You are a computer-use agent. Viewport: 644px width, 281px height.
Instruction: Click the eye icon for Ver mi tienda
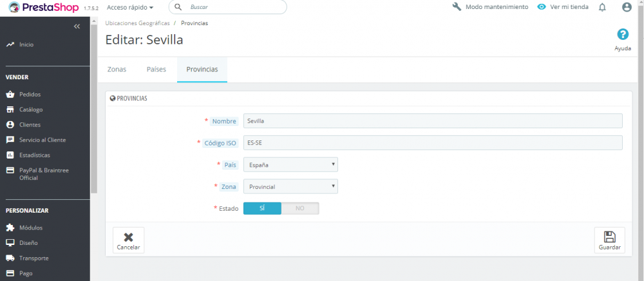click(x=542, y=7)
